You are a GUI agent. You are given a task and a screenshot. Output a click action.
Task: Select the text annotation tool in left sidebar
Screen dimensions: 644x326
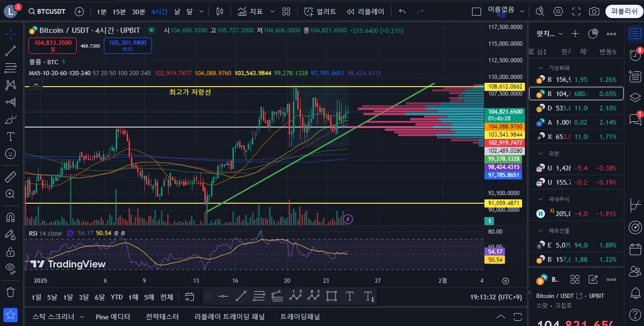(10, 137)
